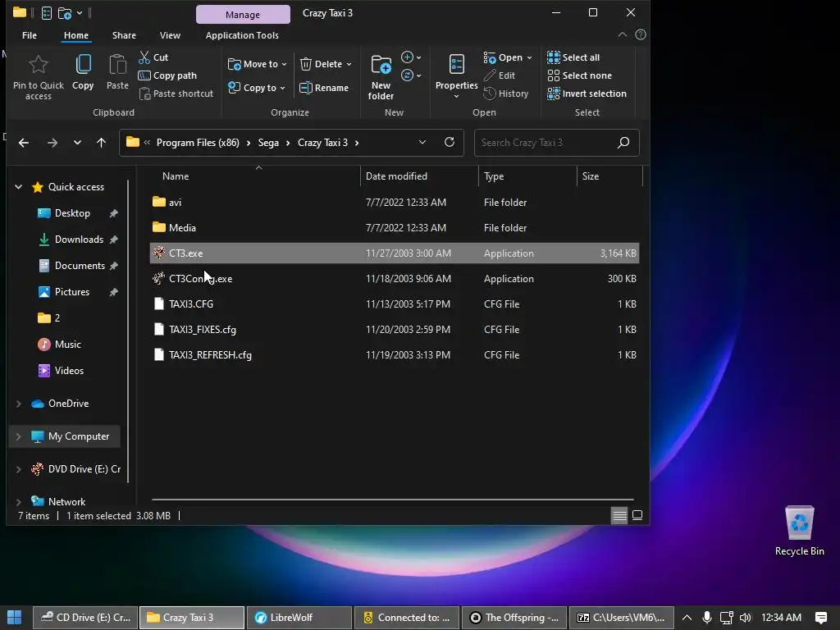
Task: Click Edit in the Open group
Action: [x=500, y=75]
